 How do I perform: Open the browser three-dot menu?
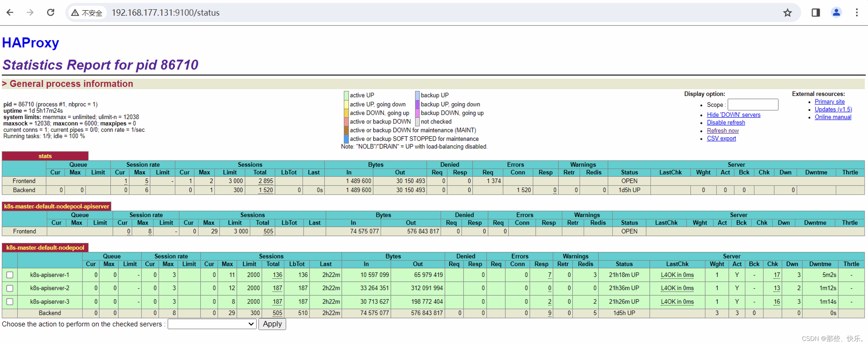(856, 13)
